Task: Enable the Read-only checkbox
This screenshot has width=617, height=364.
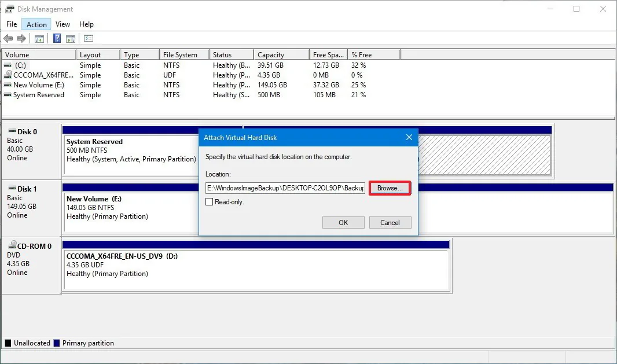Action: tap(210, 202)
